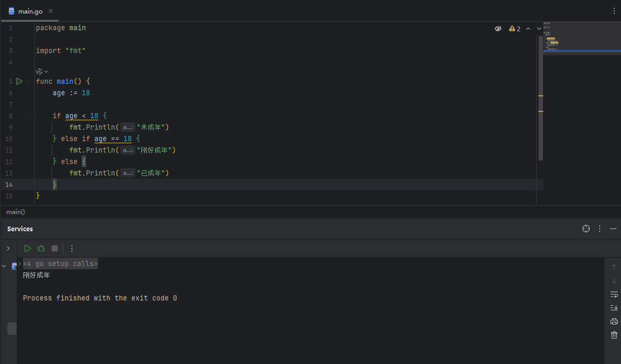Open the AI actions dropdown above func main
621x364 pixels.
[x=42, y=72]
